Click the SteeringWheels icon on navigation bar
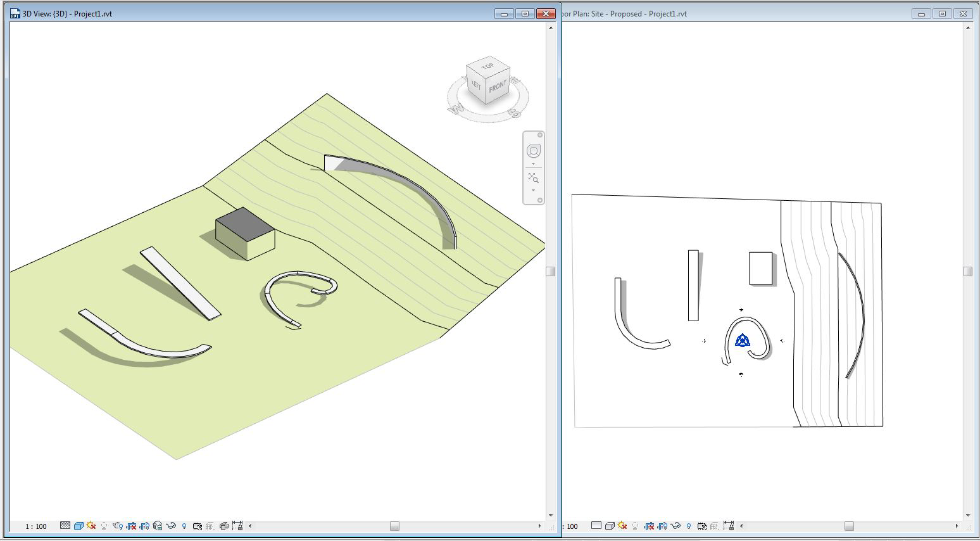 534,150
